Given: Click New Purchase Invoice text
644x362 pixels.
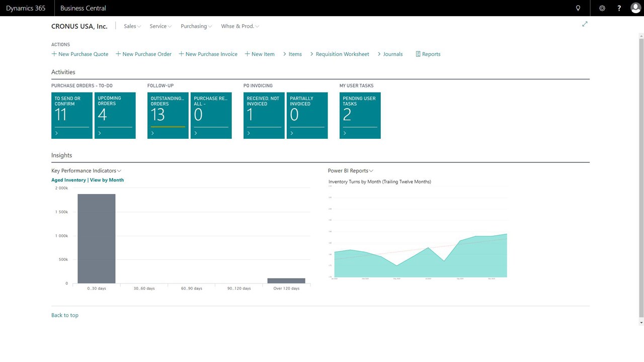Looking at the screenshot, I should (211, 54).
